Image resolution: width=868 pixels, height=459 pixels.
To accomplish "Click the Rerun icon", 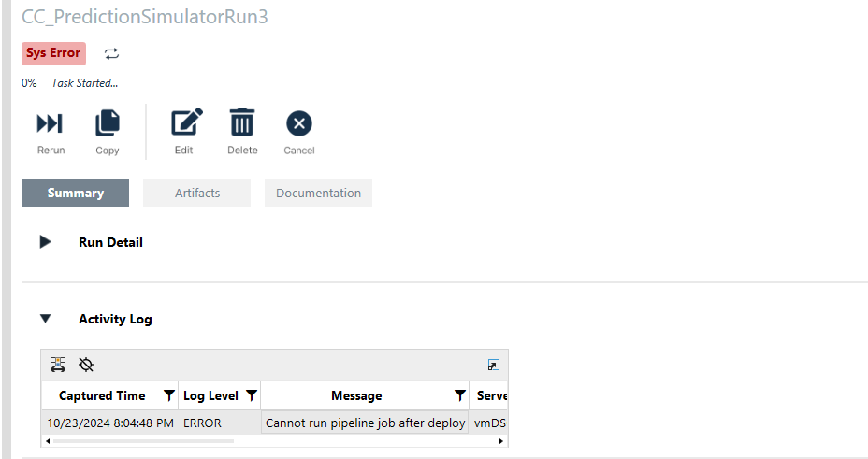I will click(51, 123).
